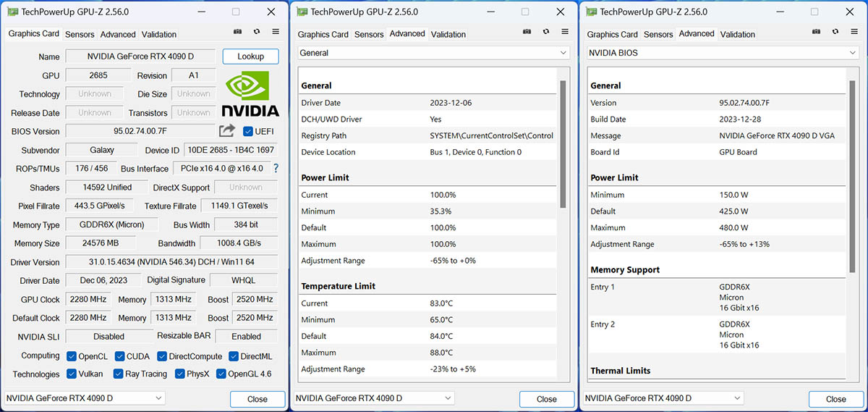Click the Memory Size 24576 MB field
The width and height of the screenshot is (868, 412).
pyautogui.click(x=101, y=243)
